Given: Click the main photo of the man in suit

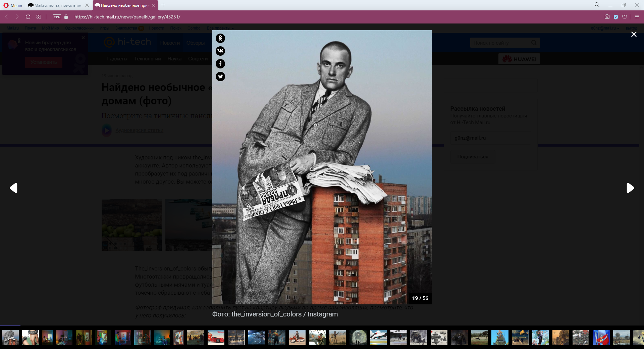Looking at the screenshot, I should 322,167.
